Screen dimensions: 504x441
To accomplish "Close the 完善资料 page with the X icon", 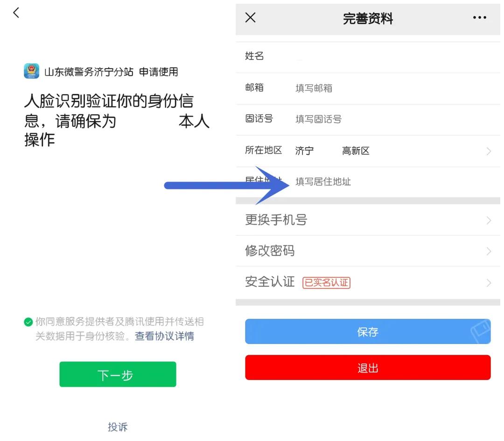I will click(x=251, y=17).
